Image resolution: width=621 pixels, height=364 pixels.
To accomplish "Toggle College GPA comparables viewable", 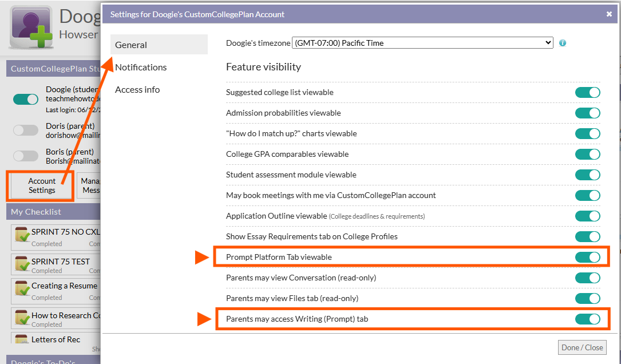I will 588,154.
